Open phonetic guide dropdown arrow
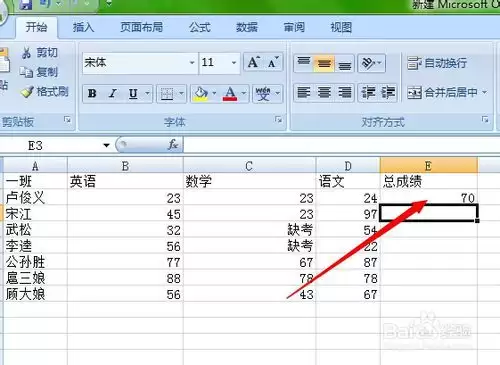This screenshot has width=500, height=365. coord(278,94)
